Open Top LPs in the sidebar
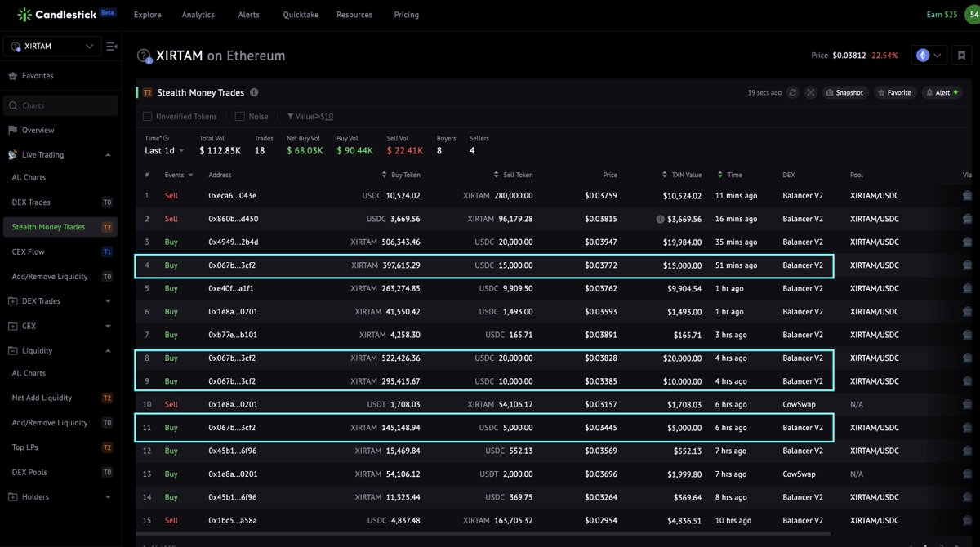This screenshot has width=980, height=547. tap(59, 447)
